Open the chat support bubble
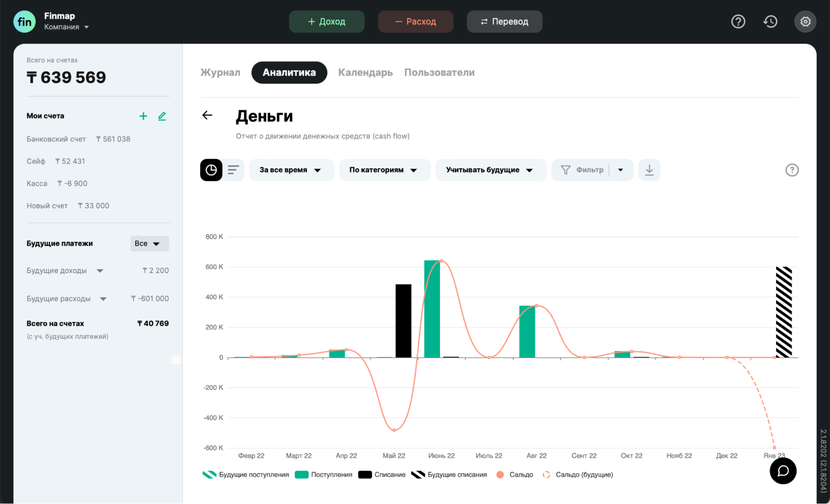This screenshot has width=830, height=504. 783,471
